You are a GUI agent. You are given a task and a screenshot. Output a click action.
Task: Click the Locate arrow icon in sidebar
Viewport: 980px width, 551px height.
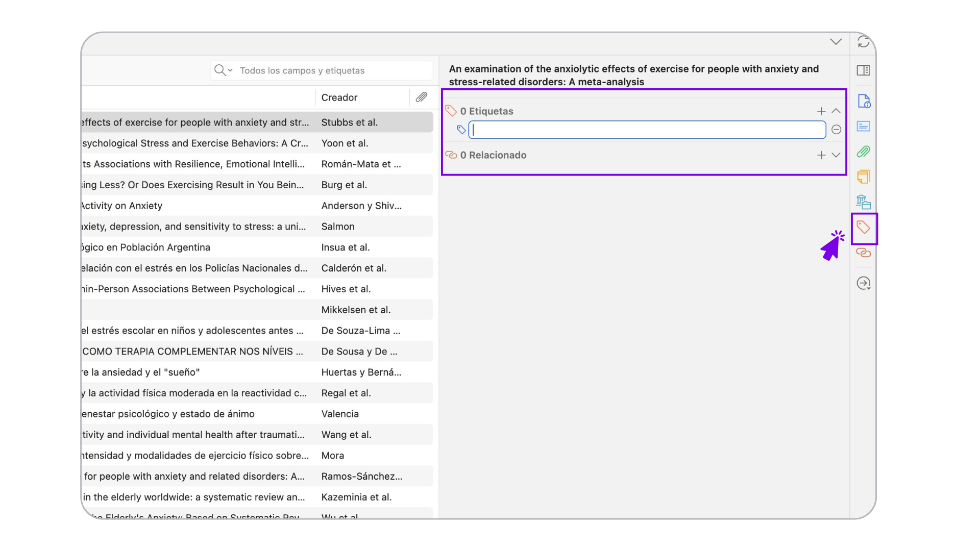pos(863,283)
